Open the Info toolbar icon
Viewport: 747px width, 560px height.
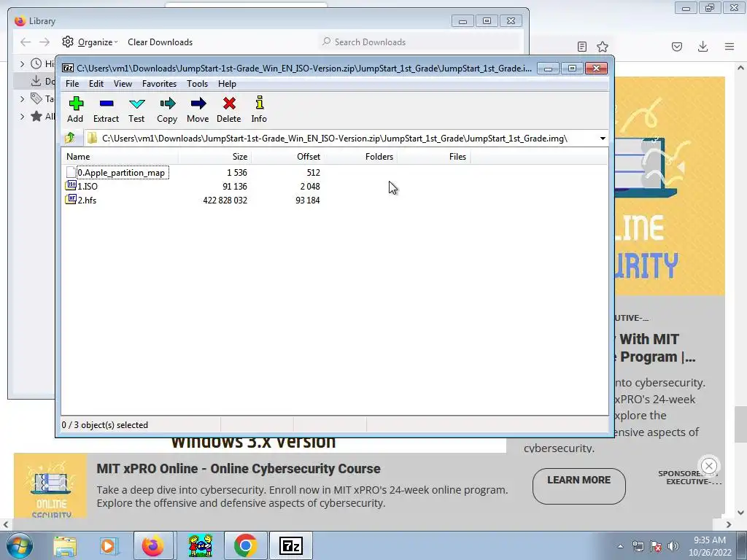259,109
